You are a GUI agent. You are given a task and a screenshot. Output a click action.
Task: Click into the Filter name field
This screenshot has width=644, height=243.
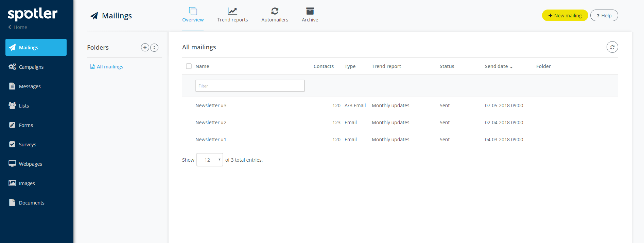click(x=250, y=86)
